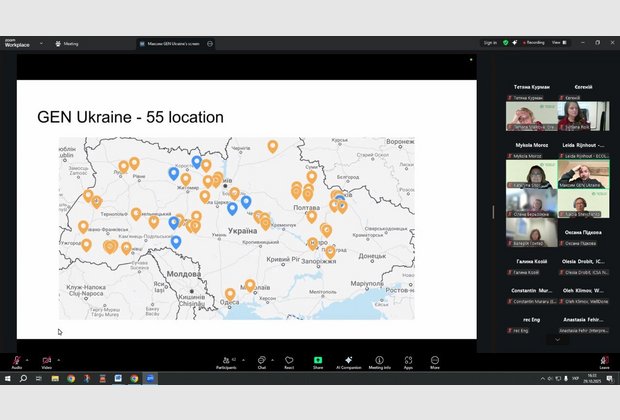Screen dimensions: 620x420
Task: Open the Apps panel
Action: [408, 360]
